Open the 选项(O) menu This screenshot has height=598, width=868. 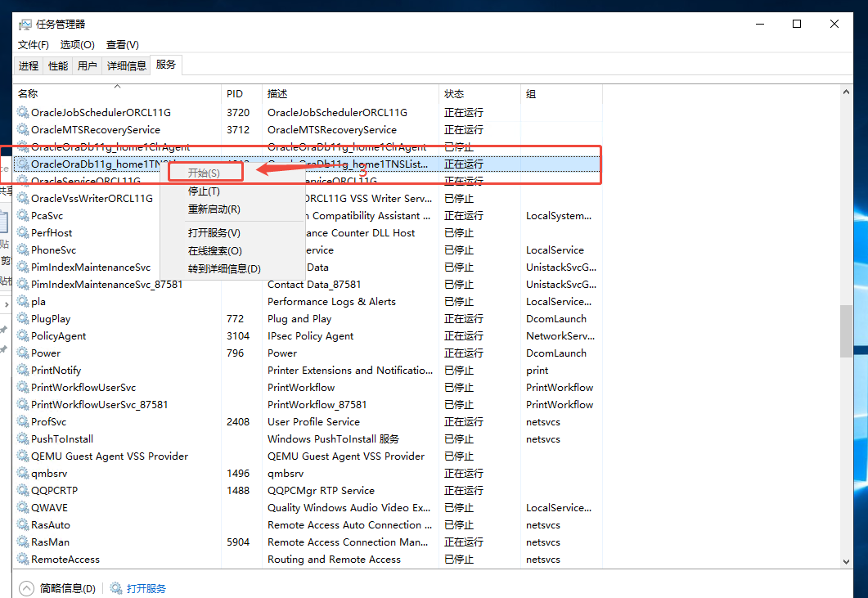(78, 45)
